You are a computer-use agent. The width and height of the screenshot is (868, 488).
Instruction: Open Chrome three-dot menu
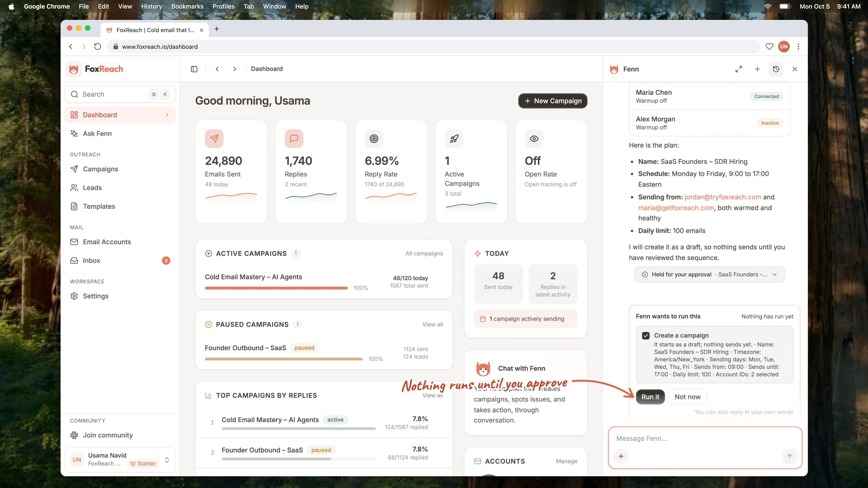pos(798,46)
